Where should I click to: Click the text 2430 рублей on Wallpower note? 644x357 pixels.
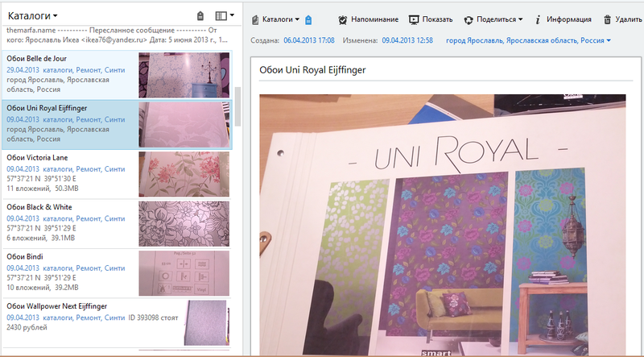coord(27,327)
